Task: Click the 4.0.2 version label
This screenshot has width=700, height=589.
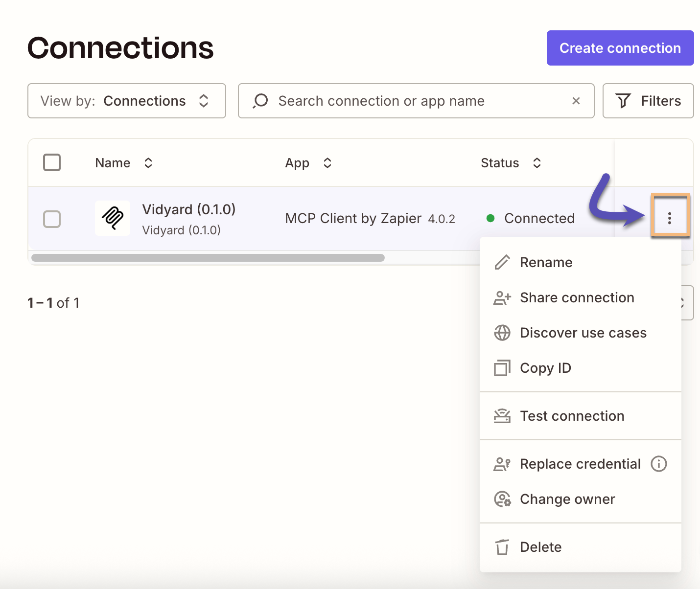Action: (x=442, y=219)
